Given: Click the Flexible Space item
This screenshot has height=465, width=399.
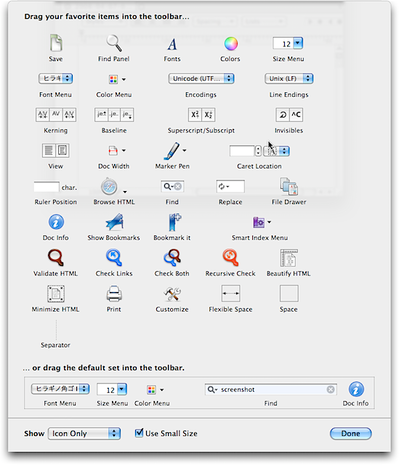Looking at the screenshot, I should pos(231,293).
